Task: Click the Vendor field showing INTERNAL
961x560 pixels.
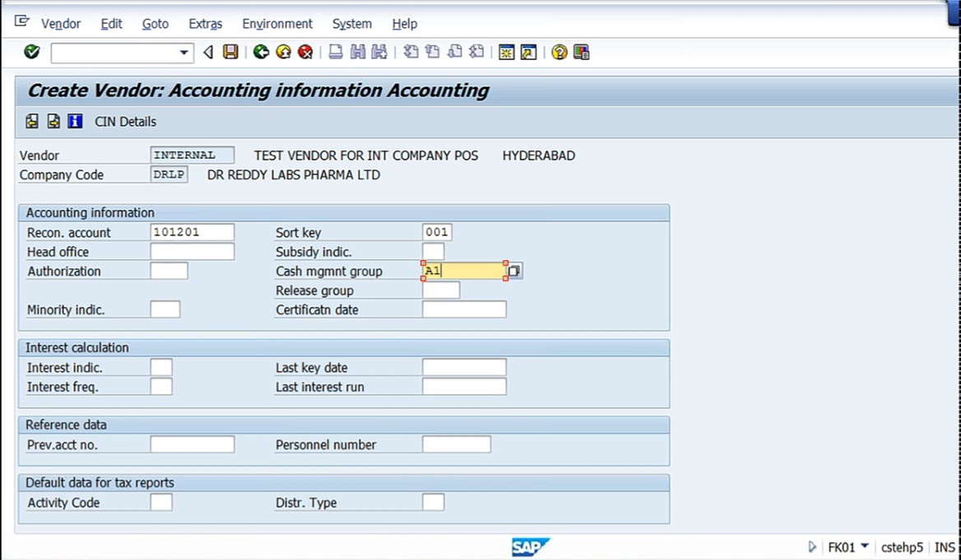Action: pos(192,155)
